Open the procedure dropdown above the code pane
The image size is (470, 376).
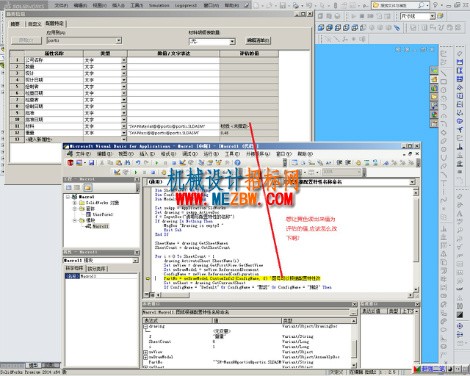click(412, 182)
